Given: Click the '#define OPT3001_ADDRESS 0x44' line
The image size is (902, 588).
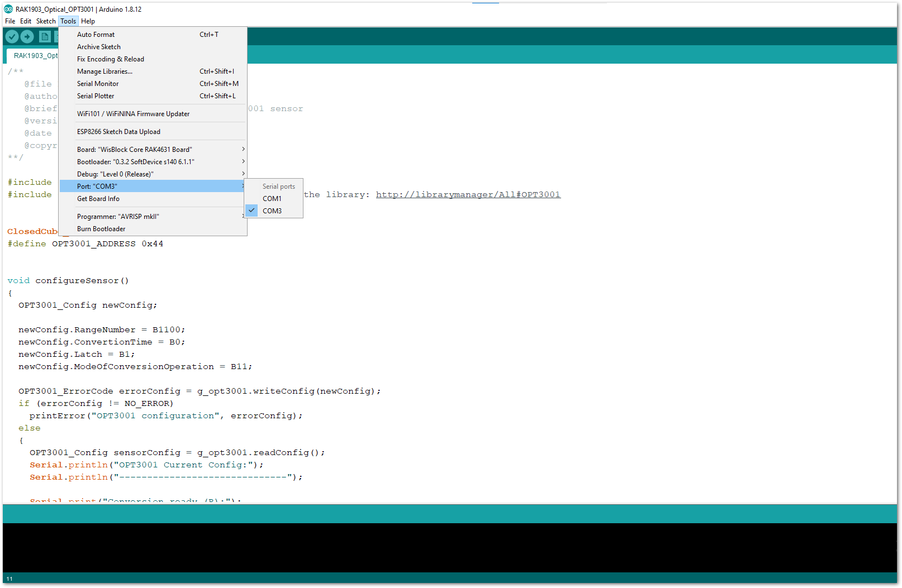Looking at the screenshot, I should (85, 244).
